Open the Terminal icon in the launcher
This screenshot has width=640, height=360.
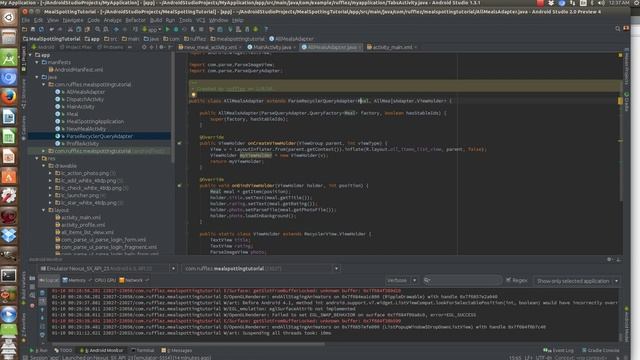9,276
